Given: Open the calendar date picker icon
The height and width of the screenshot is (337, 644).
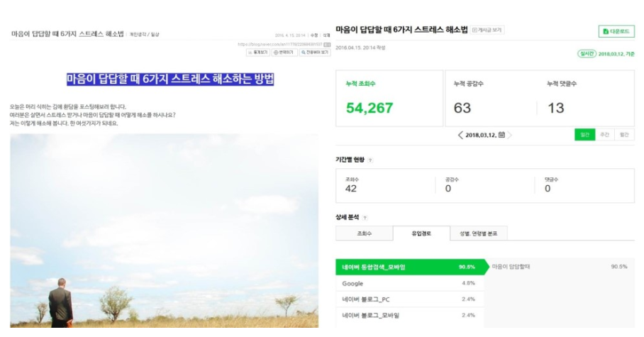Looking at the screenshot, I should [x=501, y=134].
